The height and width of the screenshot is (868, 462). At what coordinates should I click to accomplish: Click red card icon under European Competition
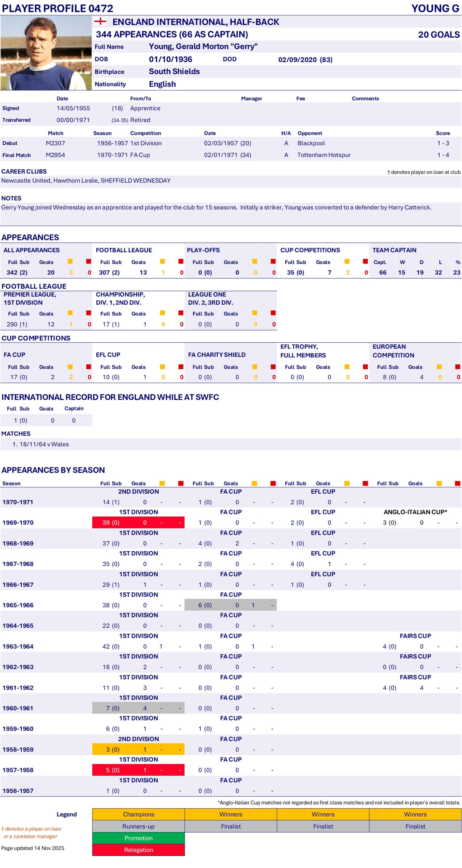click(457, 367)
